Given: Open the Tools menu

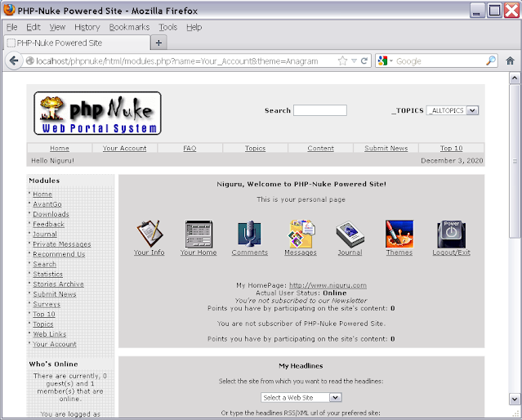Looking at the screenshot, I should (x=167, y=27).
